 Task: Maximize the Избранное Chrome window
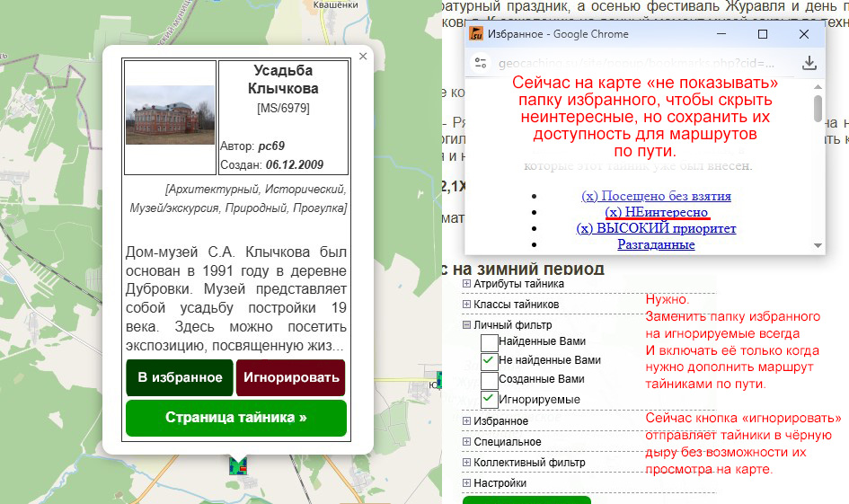763,34
